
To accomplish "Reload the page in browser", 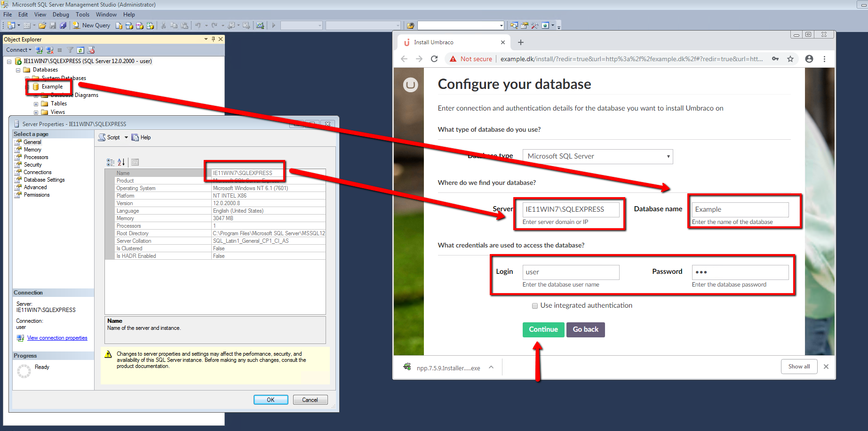I will pyautogui.click(x=434, y=59).
